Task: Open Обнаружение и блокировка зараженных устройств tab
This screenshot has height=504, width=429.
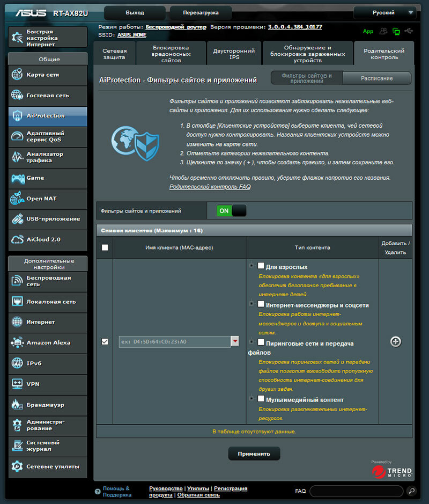Action: coord(308,54)
